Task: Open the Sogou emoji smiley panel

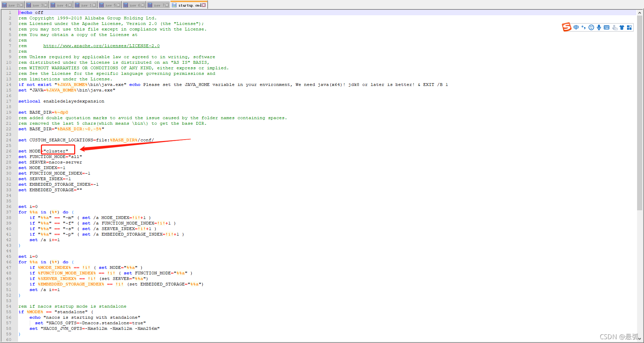Action: click(591, 27)
